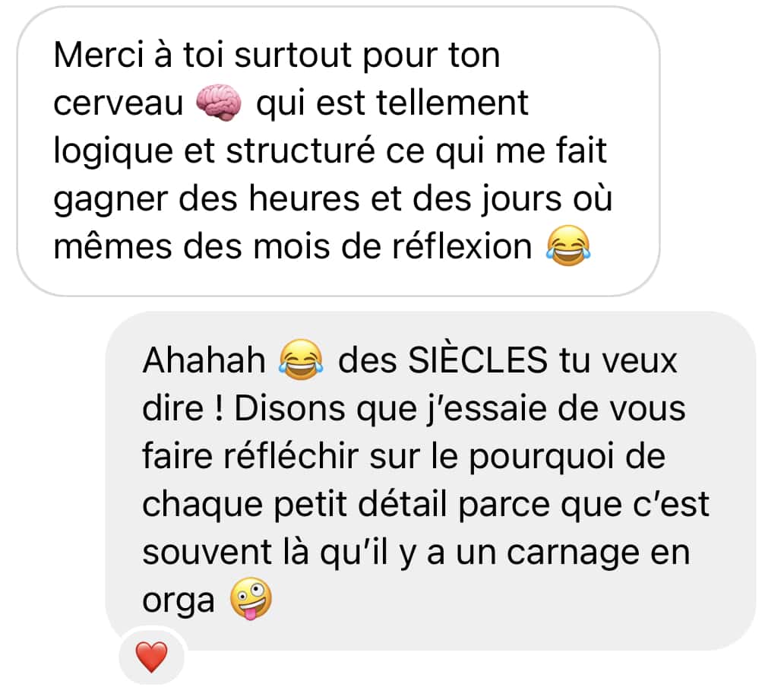The height and width of the screenshot is (697, 784).
Task: Click the word "Merci" in first message
Action: pyautogui.click(x=99, y=55)
